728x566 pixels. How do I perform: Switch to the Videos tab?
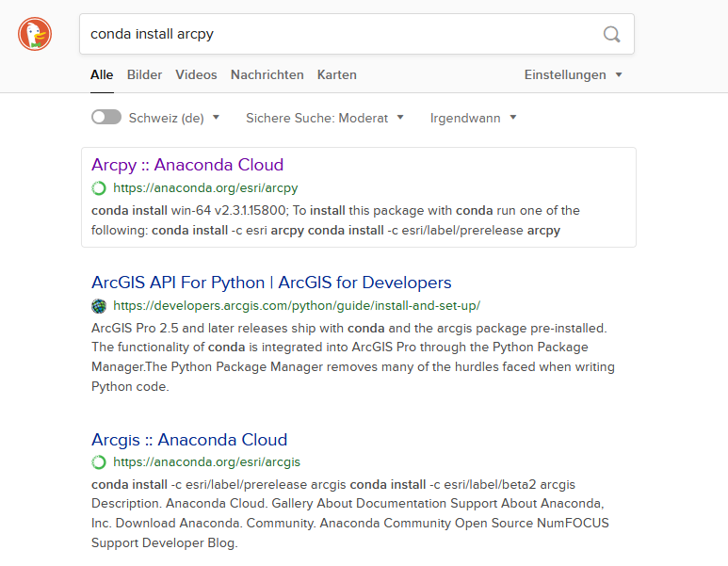click(196, 74)
